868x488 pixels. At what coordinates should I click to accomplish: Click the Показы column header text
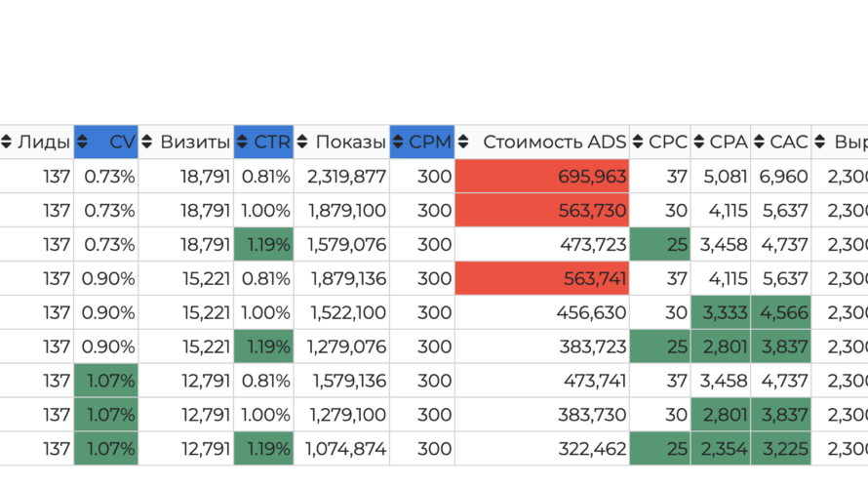350,142
